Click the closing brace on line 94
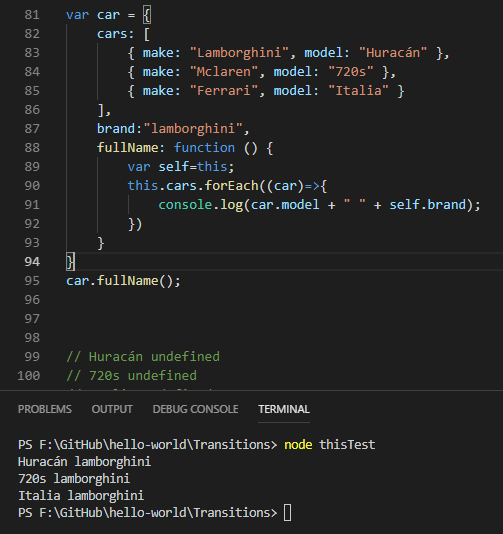Image resolution: width=503 pixels, height=534 pixels. [70, 262]
